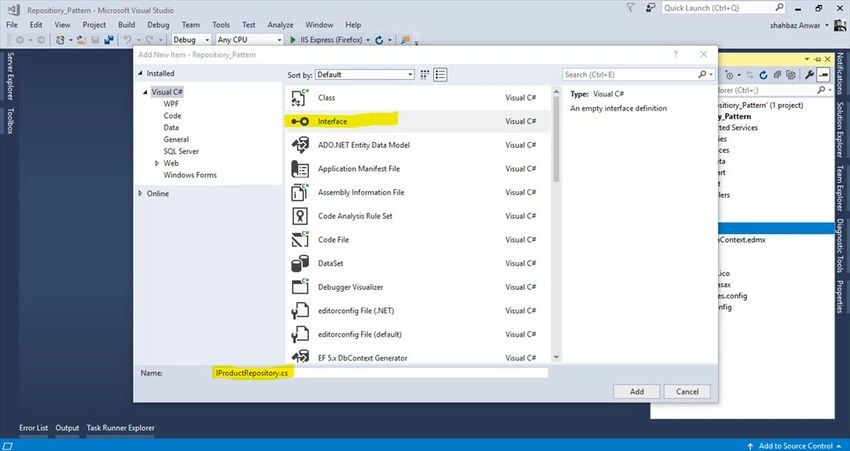Image resolution: width=850 pixels, height=451 pixels.
Task: Switch dialog to medium icons list view
Action: (x=440, y=75)
